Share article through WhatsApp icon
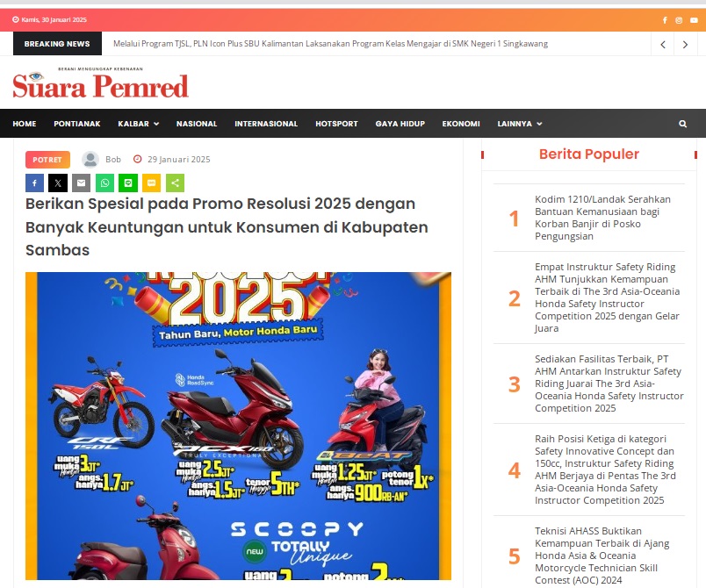The image size is (706, 588). [x=104, y=183]
